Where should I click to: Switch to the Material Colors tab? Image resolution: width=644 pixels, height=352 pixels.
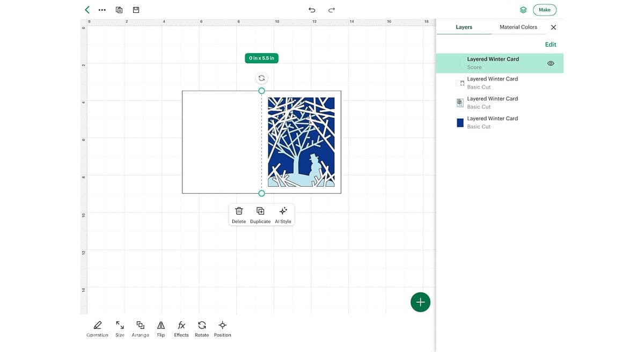(518, 27)
